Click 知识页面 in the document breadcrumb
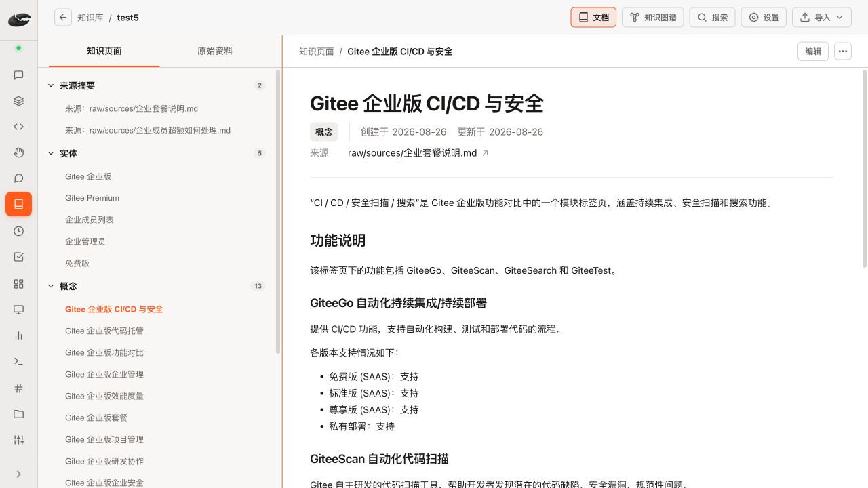 [317, 52]
